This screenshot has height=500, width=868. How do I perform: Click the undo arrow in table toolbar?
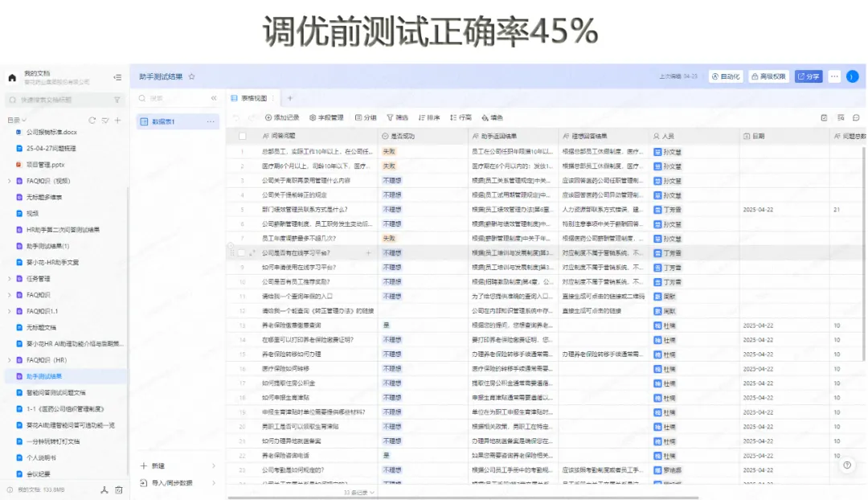tap(236, 117)
